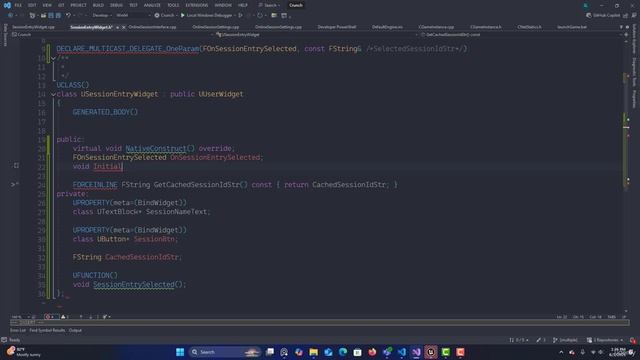Image resolution: width=640 pixels, height=360 pixels.
Task: Open the Git menu
Action: click(61, 5)
